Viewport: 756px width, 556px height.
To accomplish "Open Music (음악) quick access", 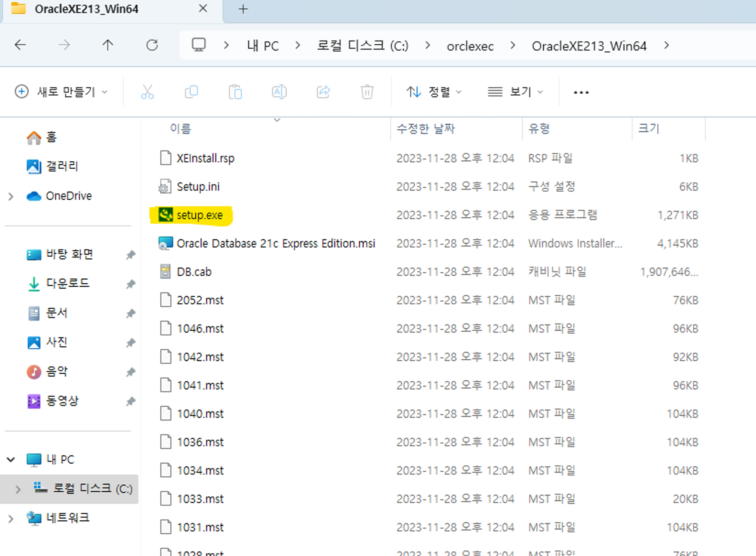I will pos(47,372).
